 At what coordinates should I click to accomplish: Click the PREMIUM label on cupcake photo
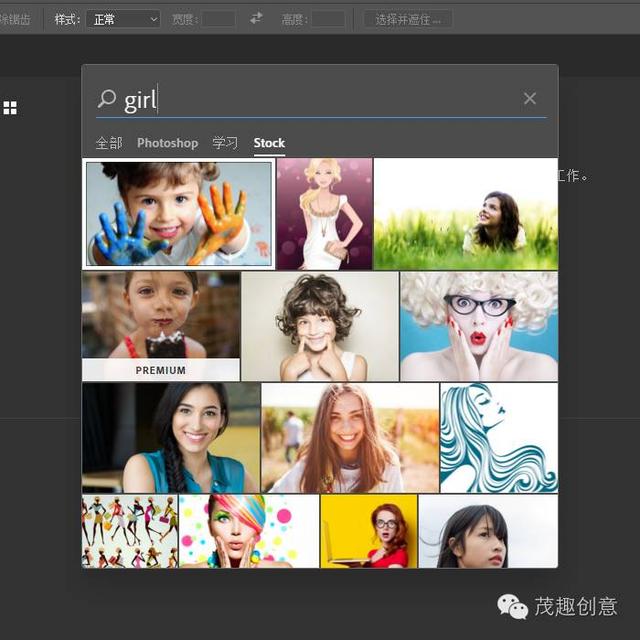[161, 370]
